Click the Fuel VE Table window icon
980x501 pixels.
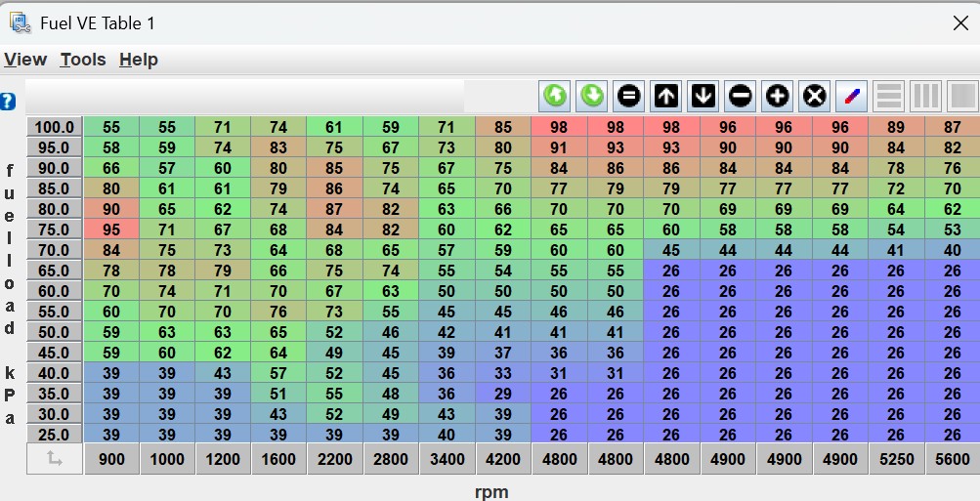(x=20, y=23)
